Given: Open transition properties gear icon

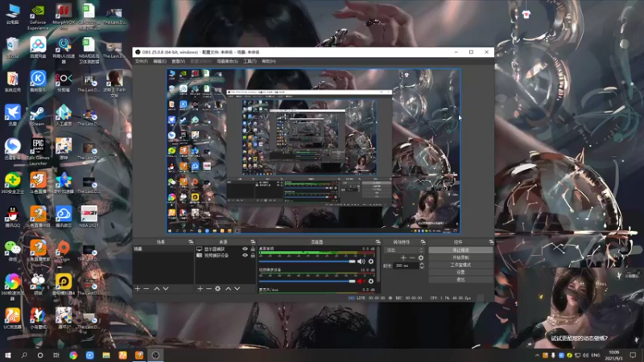Looking at the screenshot, I should (x=420, y=257).
